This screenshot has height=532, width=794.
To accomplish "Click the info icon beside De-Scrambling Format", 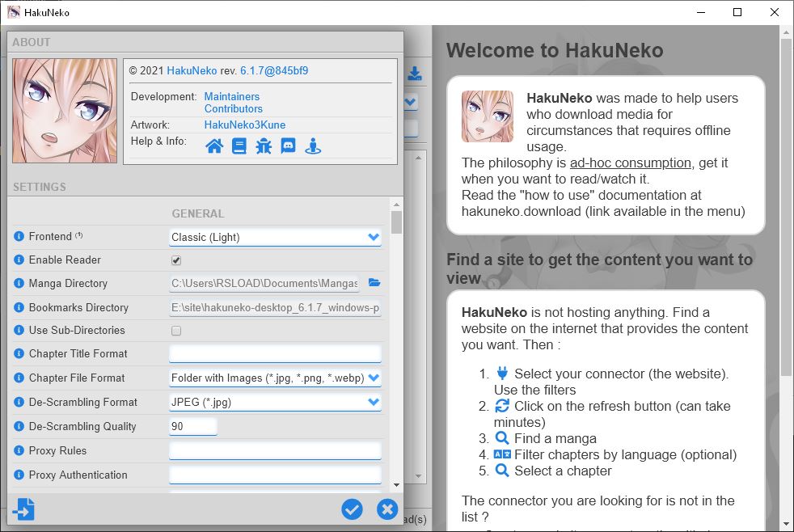I will [x=19, y=402].
